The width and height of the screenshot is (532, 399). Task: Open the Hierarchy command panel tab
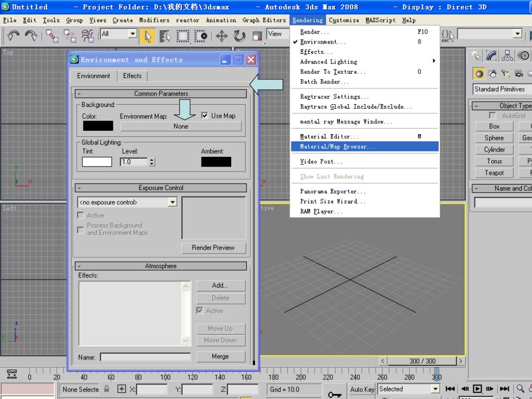point(507,55)
